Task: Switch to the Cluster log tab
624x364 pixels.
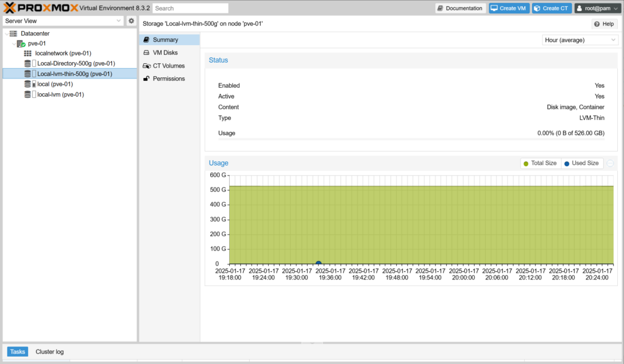Action: [49, 352]
